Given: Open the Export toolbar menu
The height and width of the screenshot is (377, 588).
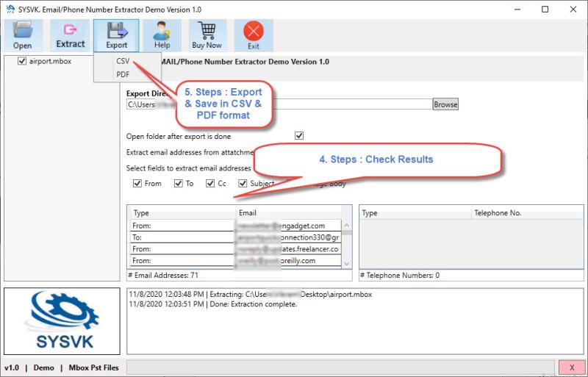Looking at the screenshot, I should [116, 35].
